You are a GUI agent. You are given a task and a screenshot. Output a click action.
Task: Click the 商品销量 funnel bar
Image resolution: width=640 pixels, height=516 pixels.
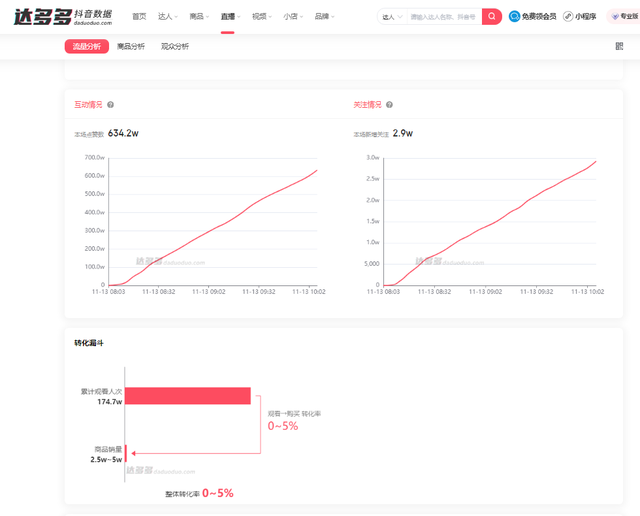[x=126, y=453]
